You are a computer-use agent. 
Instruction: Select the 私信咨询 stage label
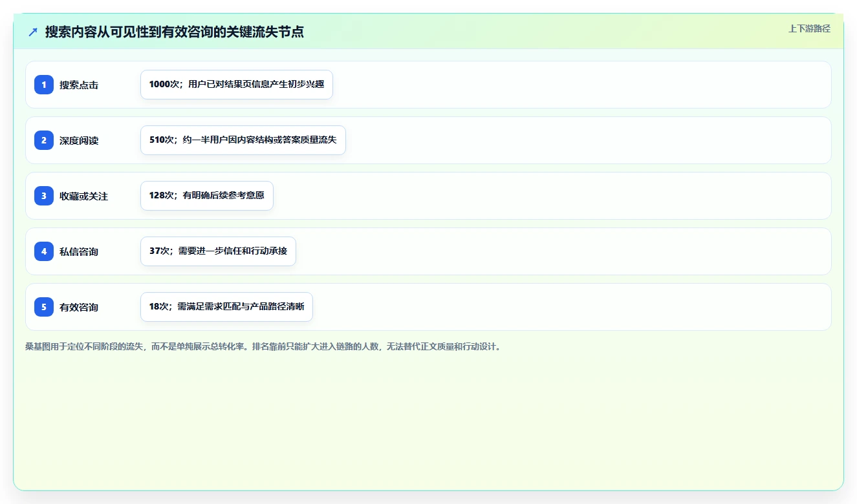[x=79, y=251]
